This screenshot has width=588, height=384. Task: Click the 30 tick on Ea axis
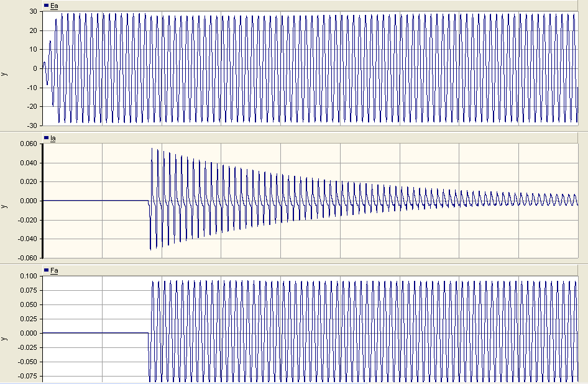point(34,12)
